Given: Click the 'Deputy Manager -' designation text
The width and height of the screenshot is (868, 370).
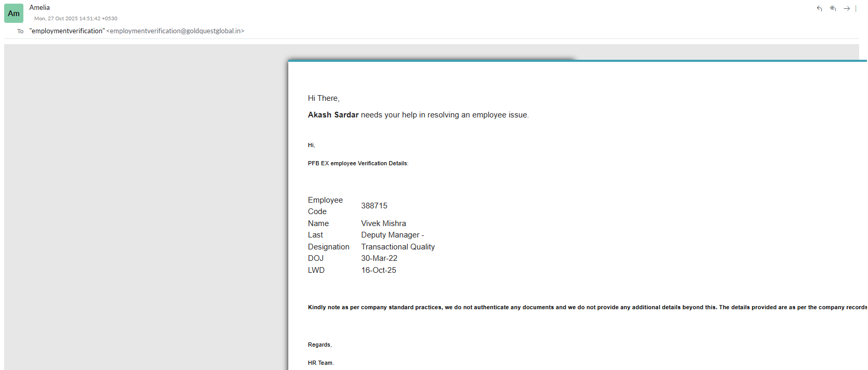Looking at the screenshot, I should (392, 235).
